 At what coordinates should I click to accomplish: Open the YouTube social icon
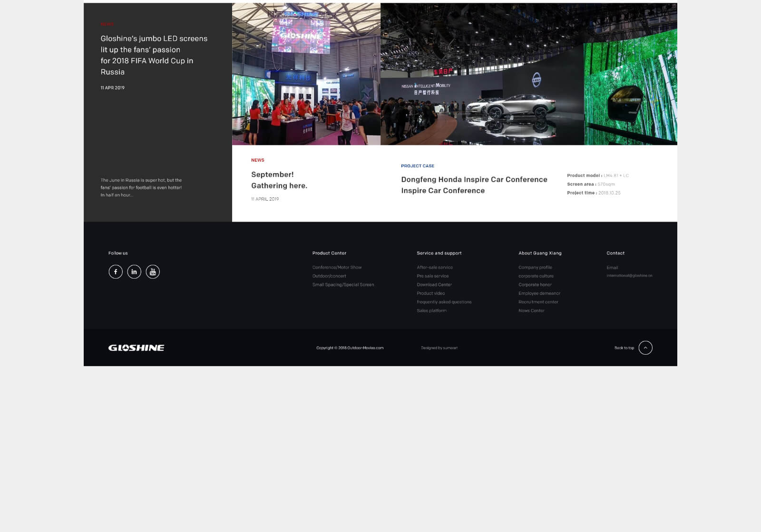coord(153,271)
